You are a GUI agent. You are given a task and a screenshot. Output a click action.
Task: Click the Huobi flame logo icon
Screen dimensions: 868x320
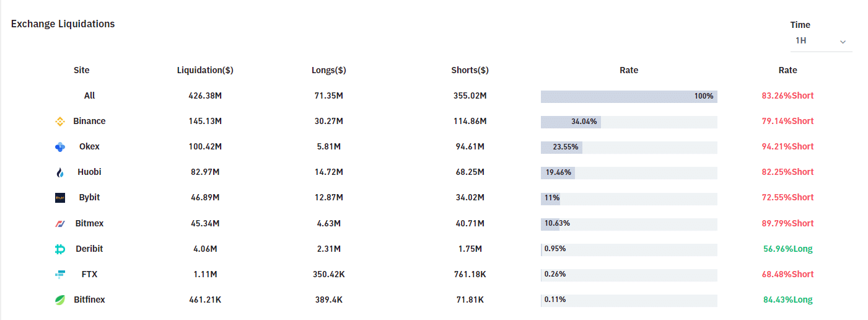(x=60, y=172)
